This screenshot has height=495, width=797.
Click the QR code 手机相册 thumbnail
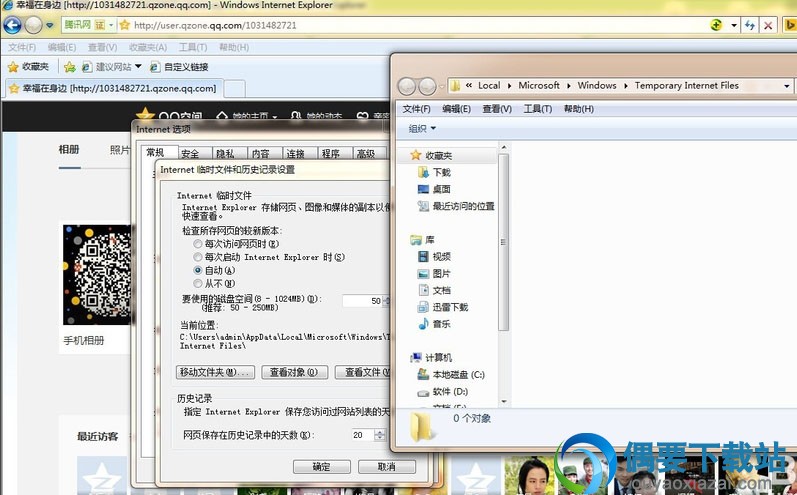pos(97,274)
